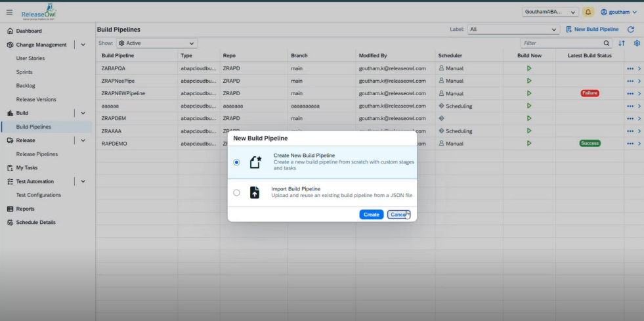This screenshot has width=644, height=321.
Task: Click Build Now play icon for ZRAPDEM
Action: point(529,118)
